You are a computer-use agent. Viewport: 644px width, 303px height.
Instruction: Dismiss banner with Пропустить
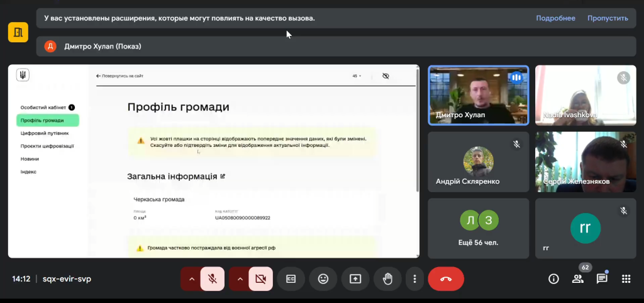click(608, 18)
